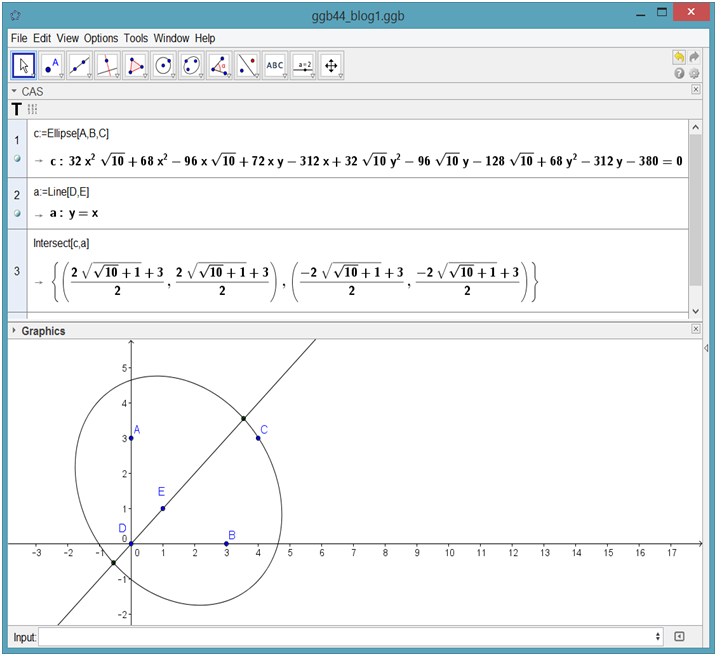Viewport: 717px width, 656px height.
Task: Select the lower ellipse-line intersection point
Action: 113,563
